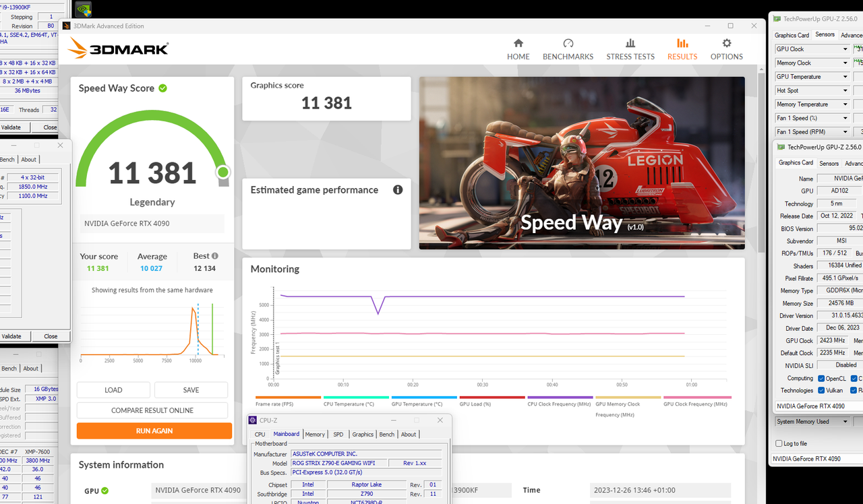Click the Memory Size 24576 MB field in GPU-Z
The height and width of the screenshot is (504, 863).
pos(839,303)
